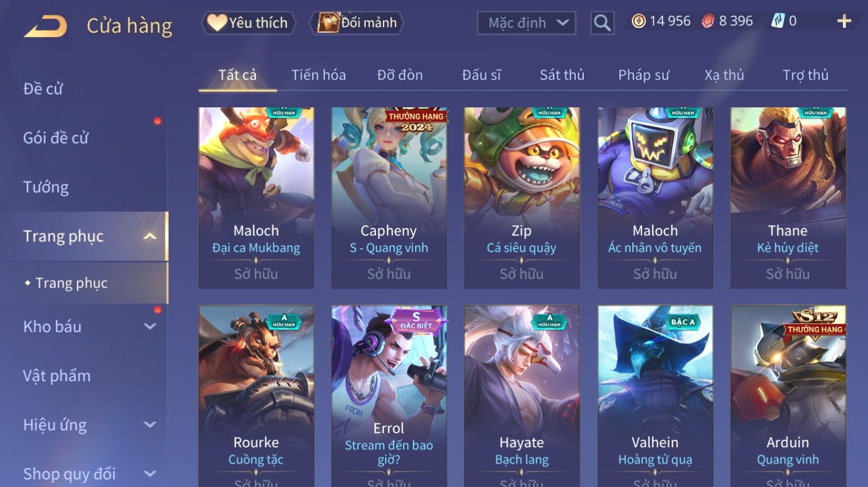Open Yêu thích heart favorites
Viewport: 868px width, 487px height.
(248, 23)
